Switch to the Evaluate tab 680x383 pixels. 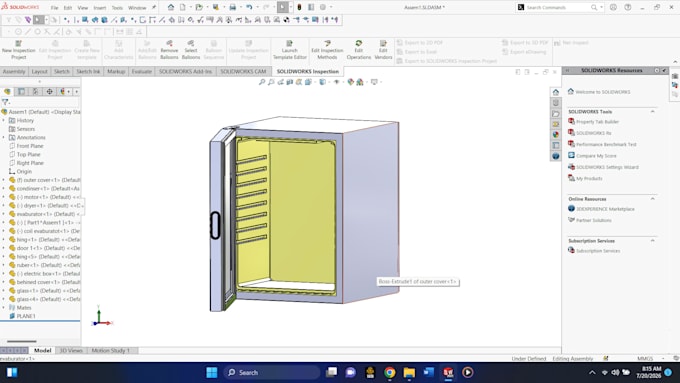(x=142, y=71)
